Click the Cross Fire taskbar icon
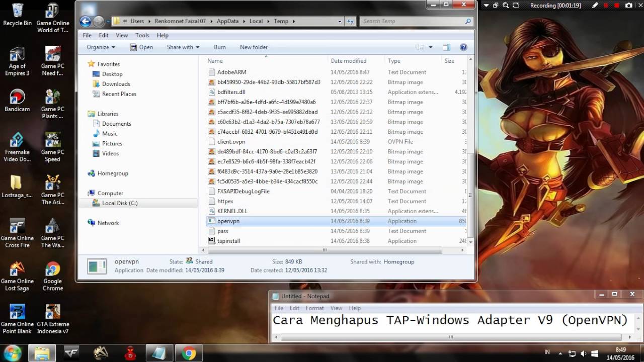The height and width of the screenshot is (362, 644). pyautogui.click(x=71, y=353)
